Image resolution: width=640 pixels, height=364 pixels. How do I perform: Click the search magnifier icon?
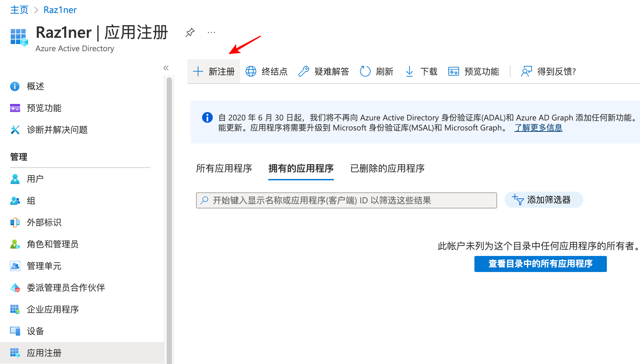[204, 200]
